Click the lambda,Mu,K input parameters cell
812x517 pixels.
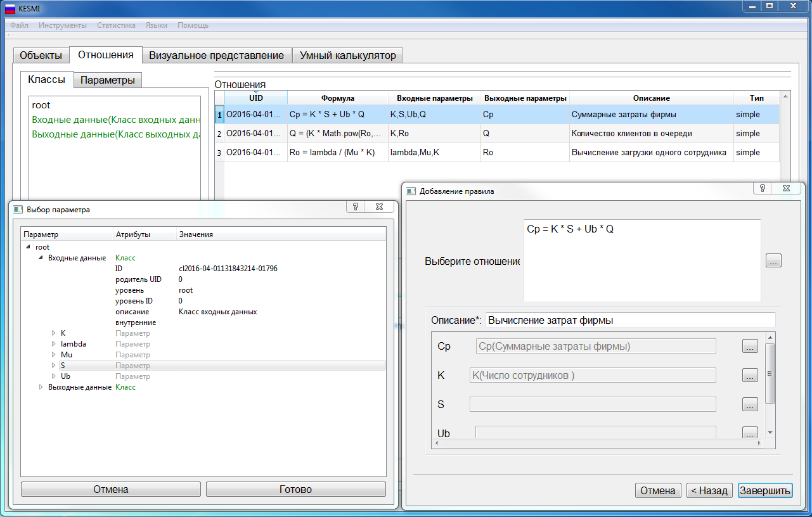click(435, 153)
